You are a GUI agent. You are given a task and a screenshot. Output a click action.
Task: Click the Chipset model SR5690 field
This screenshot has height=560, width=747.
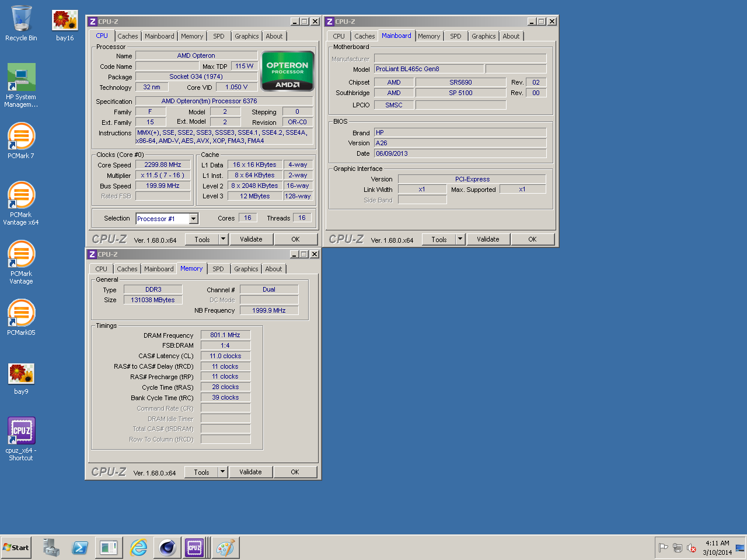point(460,82)
